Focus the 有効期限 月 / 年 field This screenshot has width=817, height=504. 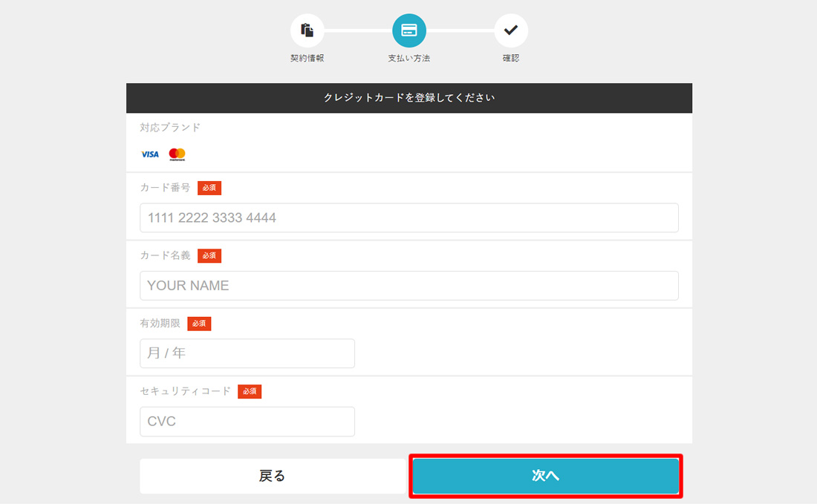[247, 353]
